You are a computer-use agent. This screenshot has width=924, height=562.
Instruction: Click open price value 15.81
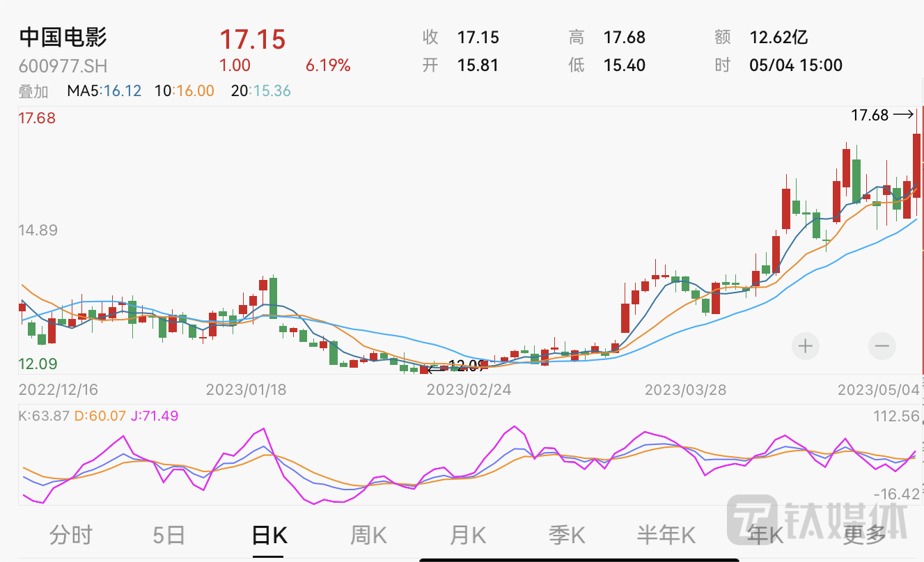[478, 65]
